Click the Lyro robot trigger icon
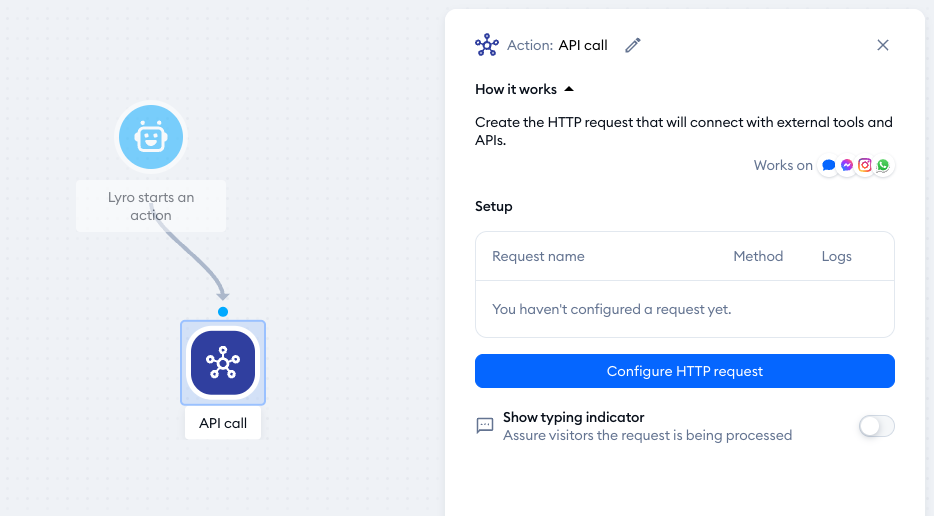This screenshot has height=516, width=934. tap(151, 137)
